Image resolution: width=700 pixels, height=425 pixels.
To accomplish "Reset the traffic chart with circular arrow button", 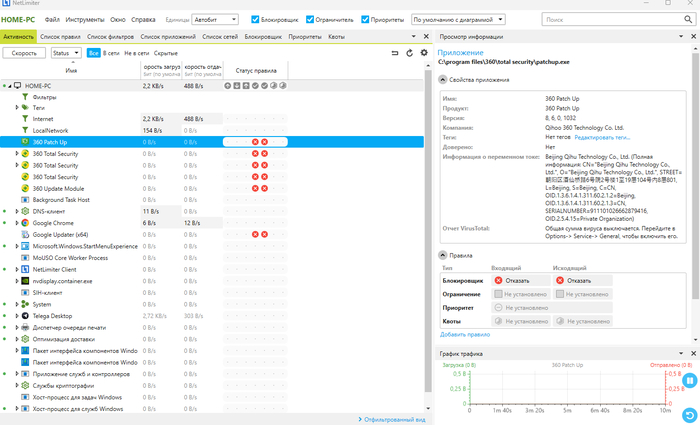I will (x=690, y=414).
